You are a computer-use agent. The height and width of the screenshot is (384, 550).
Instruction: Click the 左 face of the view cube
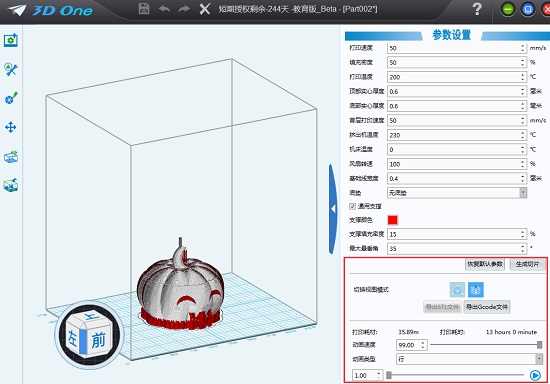73,338
